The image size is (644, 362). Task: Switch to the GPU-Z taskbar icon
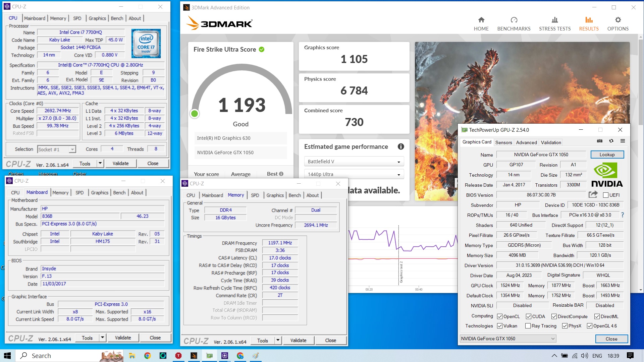click(x=209, y=356)
